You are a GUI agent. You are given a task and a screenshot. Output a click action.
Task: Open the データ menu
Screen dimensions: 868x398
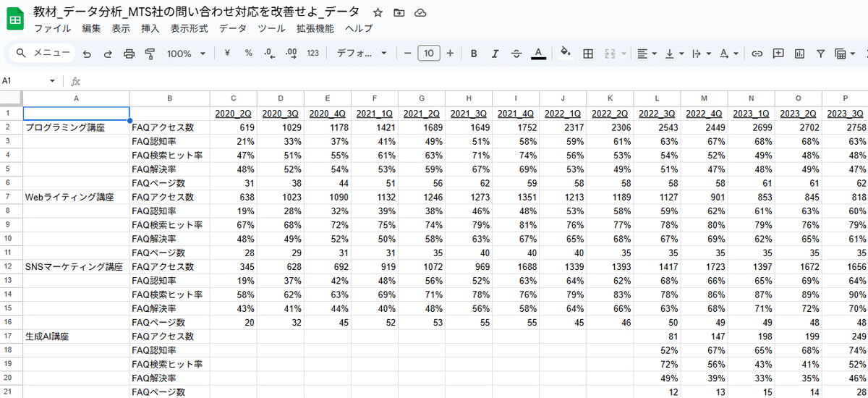click(x=232, y=29)
